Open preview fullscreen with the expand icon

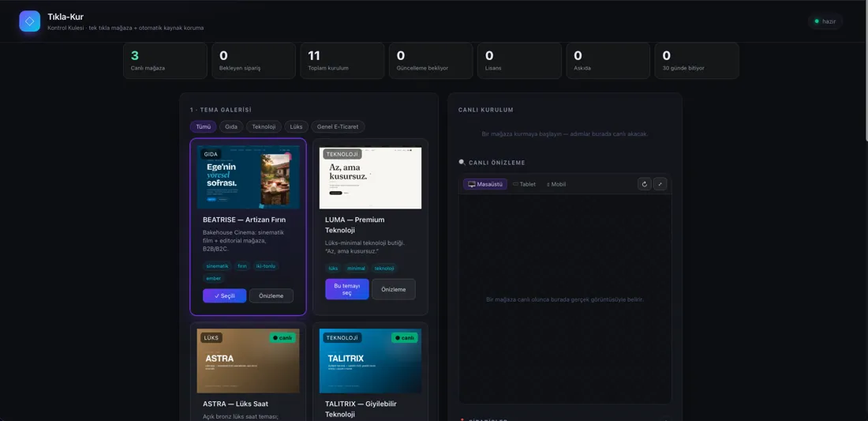(x=660, y=184)
